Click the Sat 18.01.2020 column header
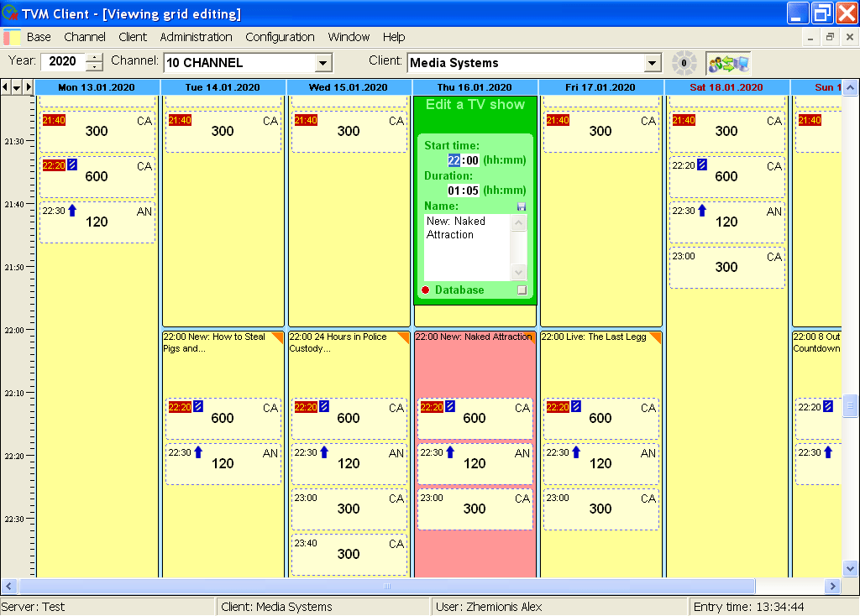Viewport: 860px width, 616px height. click(x=726, y=87)
